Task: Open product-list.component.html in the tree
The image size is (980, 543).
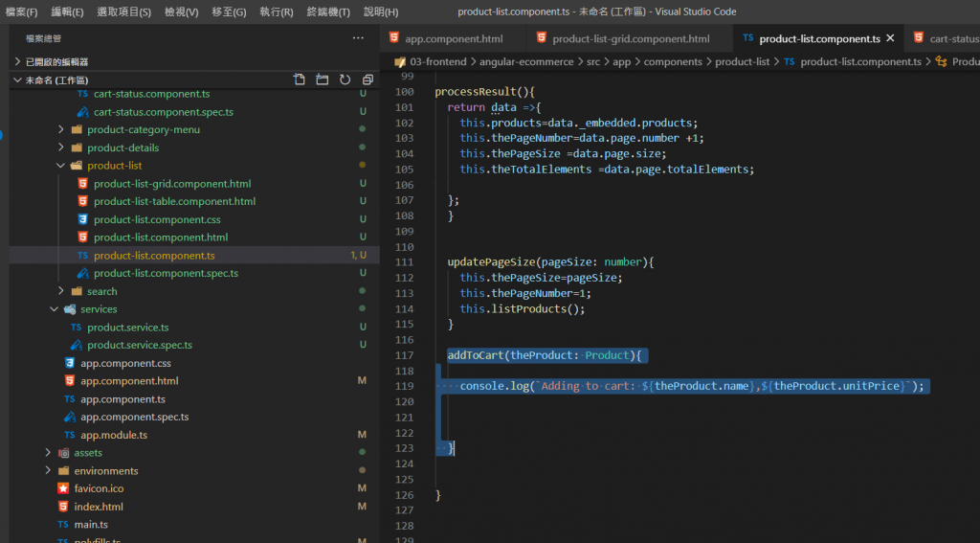Action: pyautogui.click(x=161, y=238)
